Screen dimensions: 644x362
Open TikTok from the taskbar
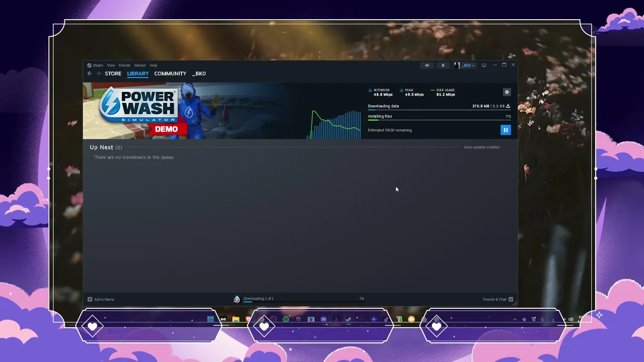(x=386, y=319)
